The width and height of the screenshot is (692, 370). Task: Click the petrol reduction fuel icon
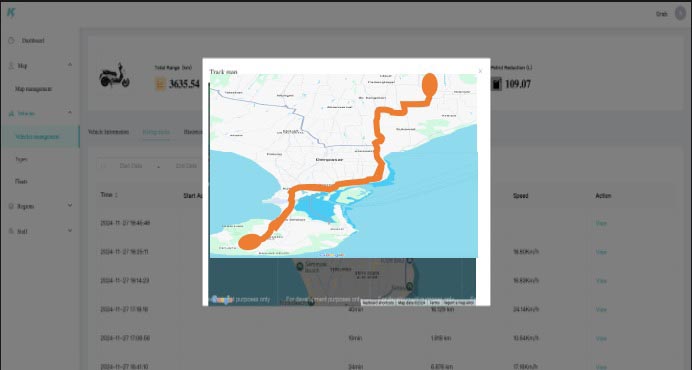point(496,84)
